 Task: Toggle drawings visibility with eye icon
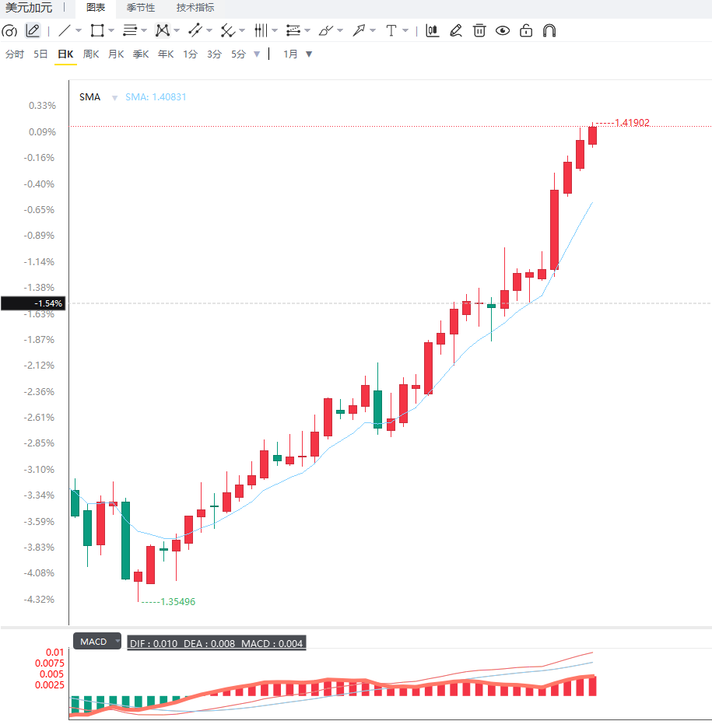(x=503, y=30)
